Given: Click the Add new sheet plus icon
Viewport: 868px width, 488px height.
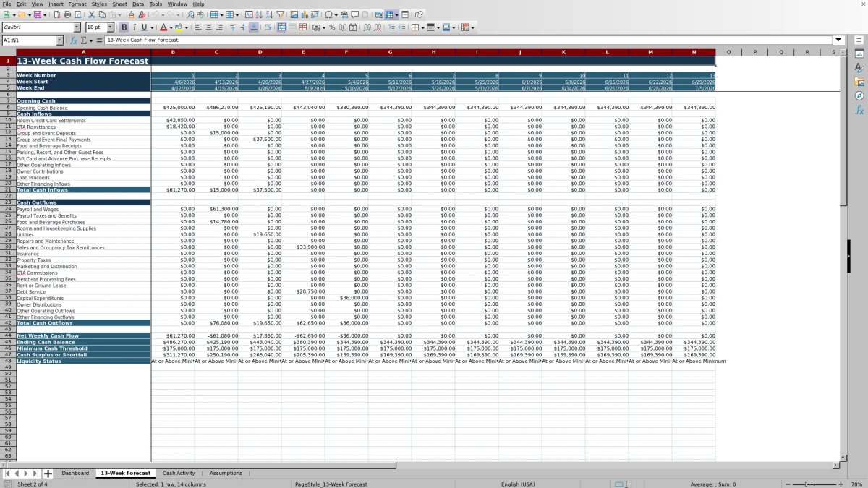Looking at the screenshot, I should click(x=48, y=474).
